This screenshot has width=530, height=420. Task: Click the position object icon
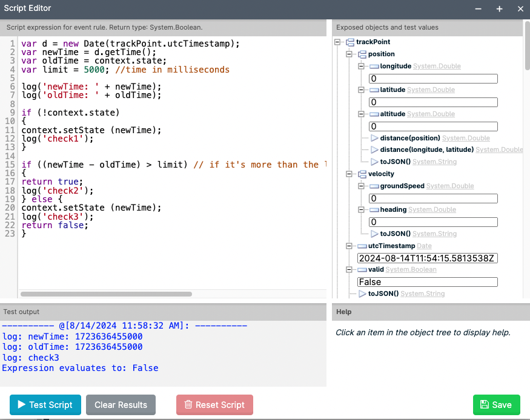coord(362,54)
